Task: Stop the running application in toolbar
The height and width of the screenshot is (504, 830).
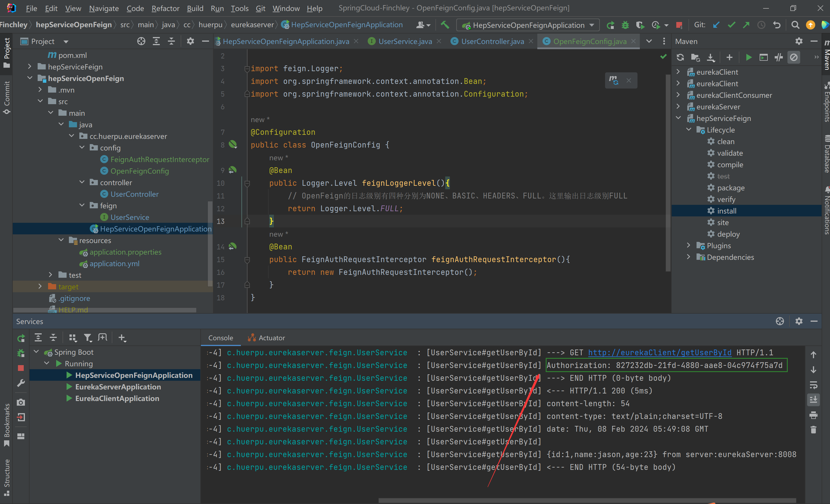Action: coord(679,25)
